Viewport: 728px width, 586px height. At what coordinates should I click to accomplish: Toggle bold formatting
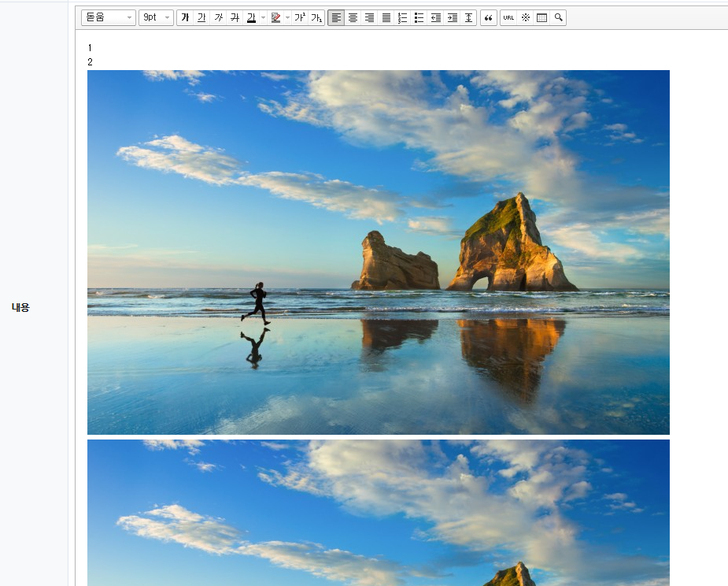(185, 17)
